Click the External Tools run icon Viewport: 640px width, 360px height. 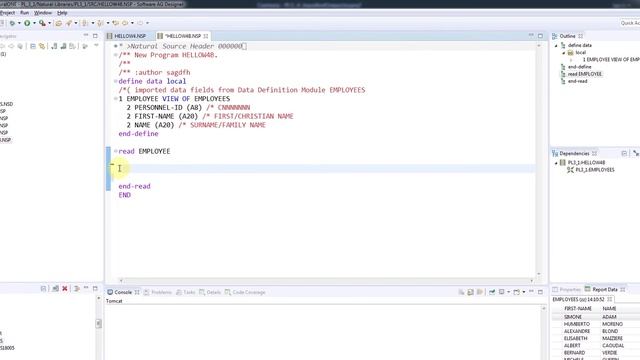tap(42, 23)
